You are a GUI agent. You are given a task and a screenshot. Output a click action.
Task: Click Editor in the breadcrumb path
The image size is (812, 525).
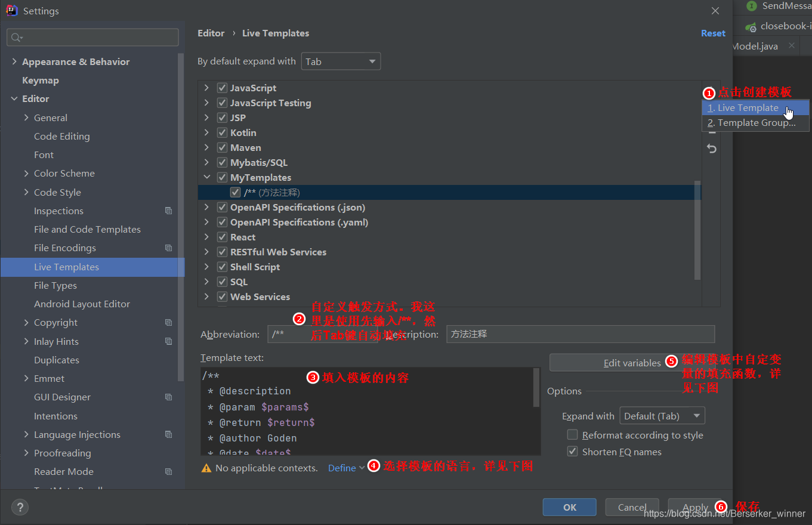[x=211, y=33]
